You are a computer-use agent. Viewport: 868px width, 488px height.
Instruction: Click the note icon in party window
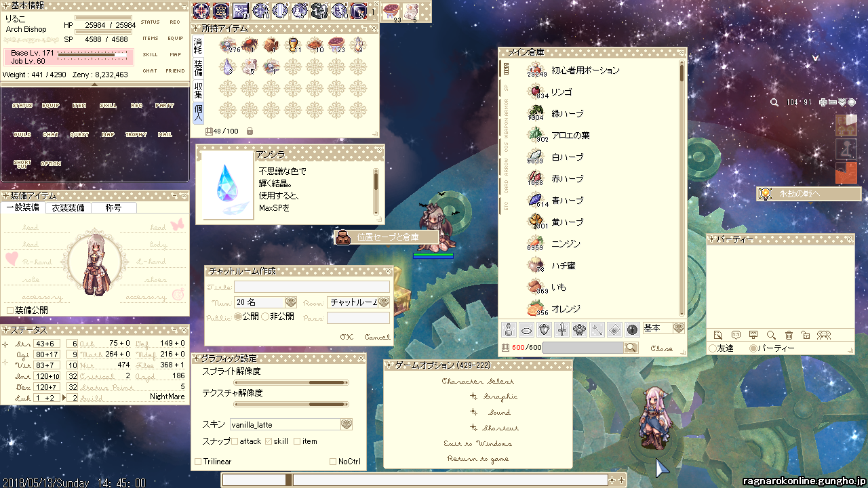(718, 335)
